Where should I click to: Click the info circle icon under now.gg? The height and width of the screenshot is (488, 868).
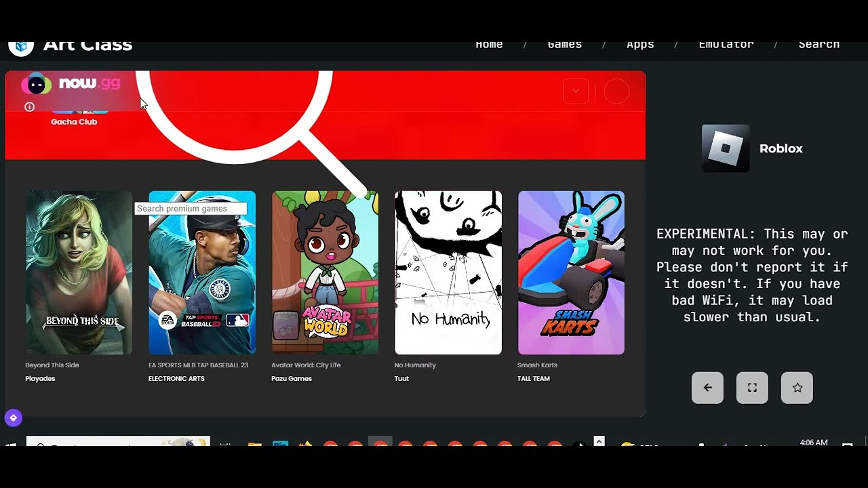tap(29, 106)
